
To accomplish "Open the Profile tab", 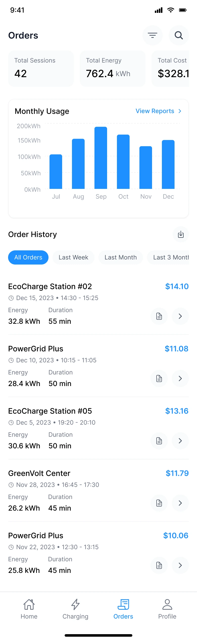I will (x=167, y=609).
